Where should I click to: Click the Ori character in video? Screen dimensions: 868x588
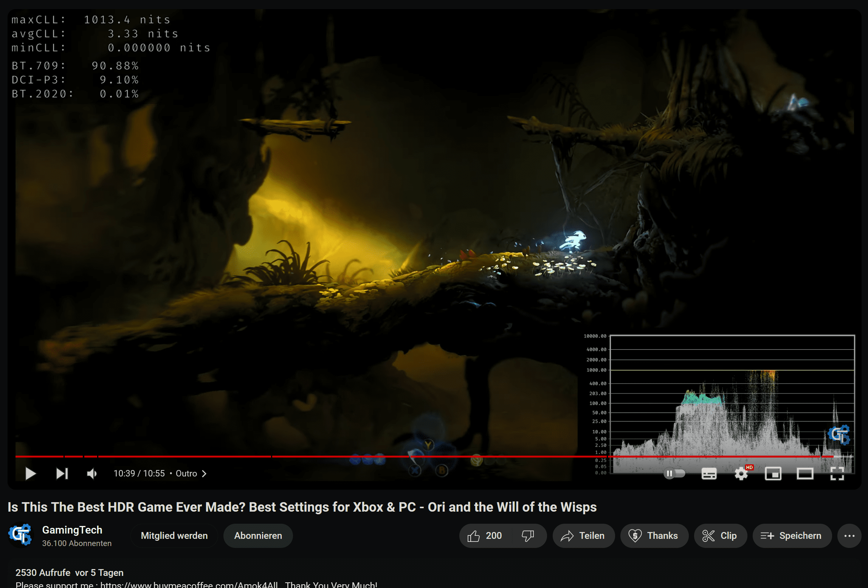coord(573,240)
